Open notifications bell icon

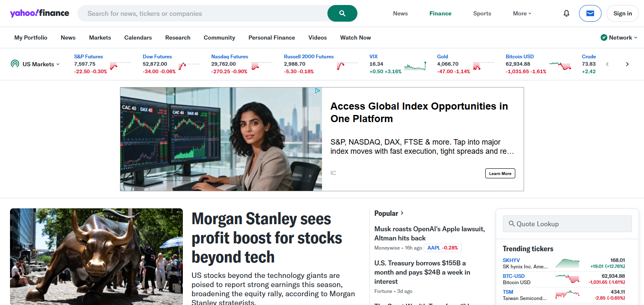(x=566, y=13)
